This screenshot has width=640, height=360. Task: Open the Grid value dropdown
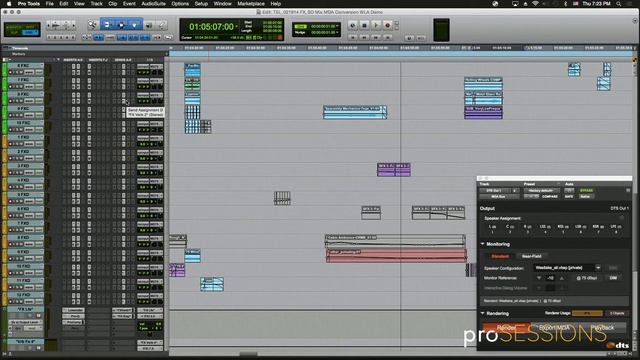pyautogui.click(x=337, y=26)
